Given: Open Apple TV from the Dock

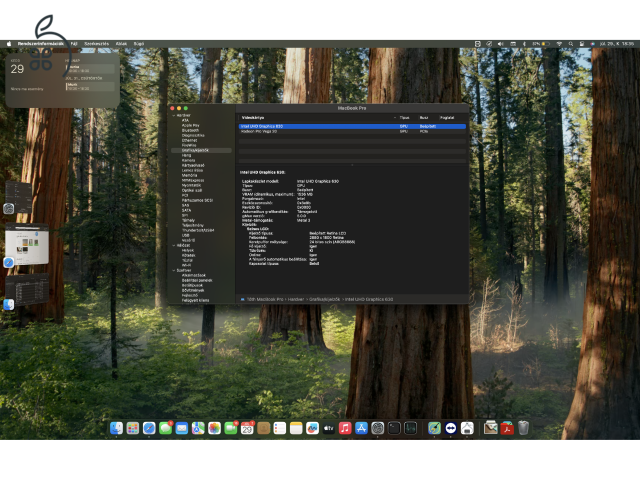Looking at the screenshot, I should click(329, 428).
